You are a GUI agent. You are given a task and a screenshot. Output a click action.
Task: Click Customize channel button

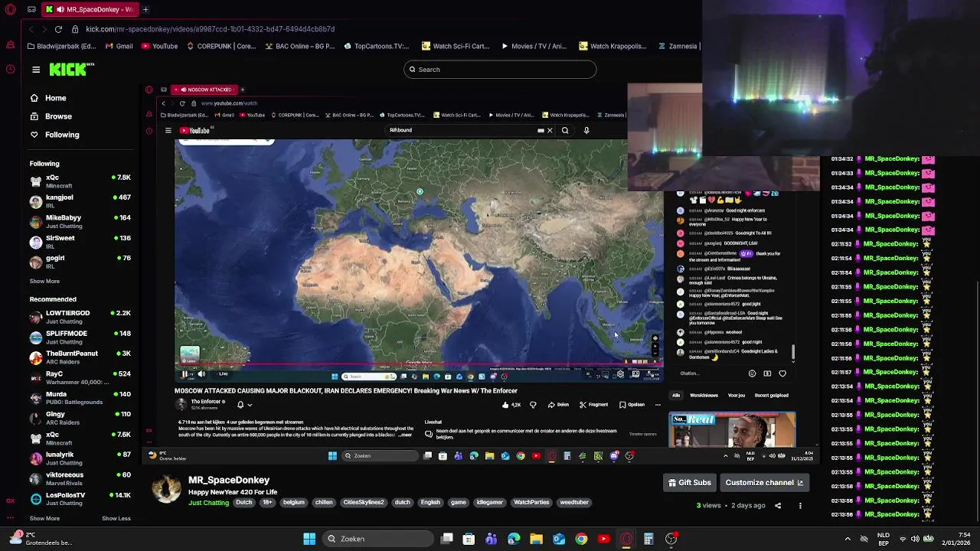[764, 483]
